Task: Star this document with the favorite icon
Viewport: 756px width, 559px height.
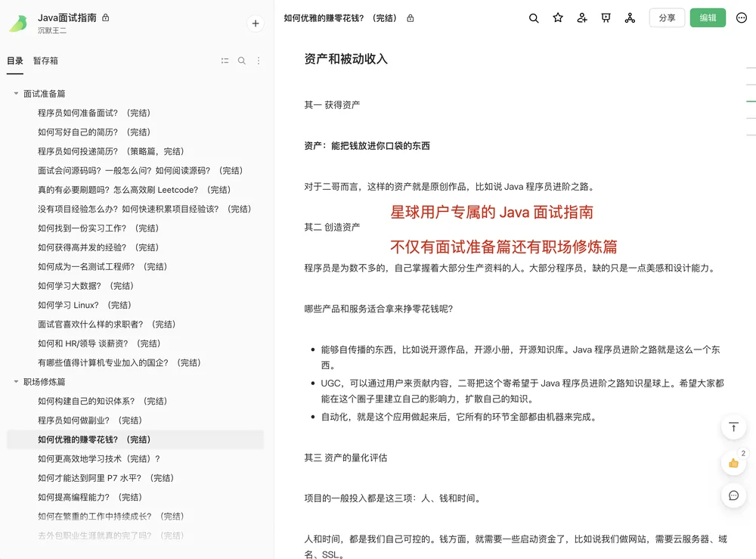Action: [x=558, y=18]
